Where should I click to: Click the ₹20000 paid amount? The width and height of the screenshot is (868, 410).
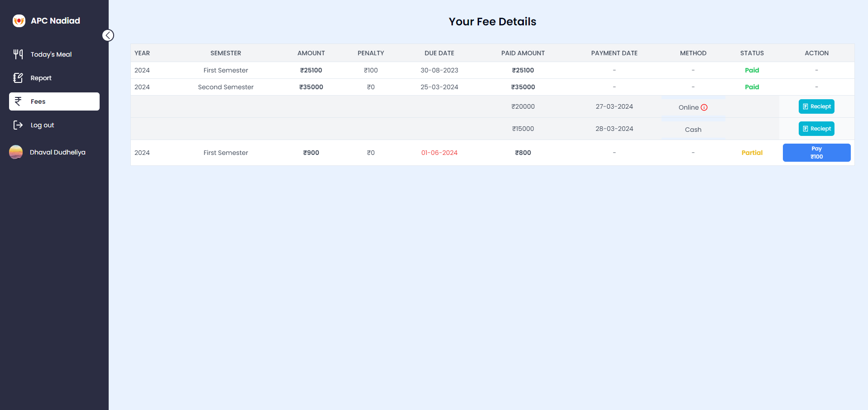pyautogui.click(x=523, y=106)
